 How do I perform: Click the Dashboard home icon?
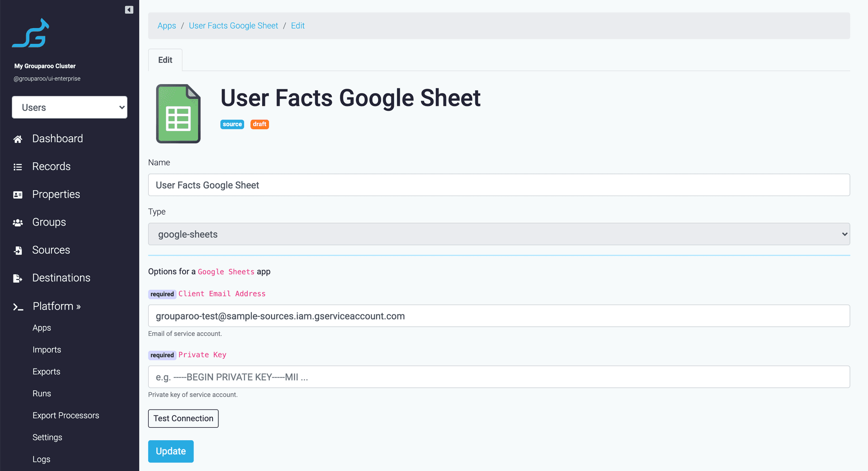pos(18,139)
